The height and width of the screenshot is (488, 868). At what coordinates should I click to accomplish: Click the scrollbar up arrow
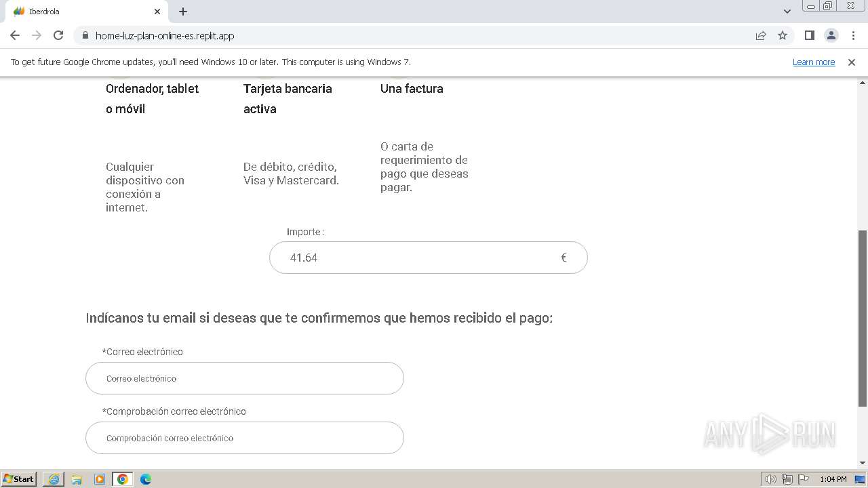click(862, 83)
